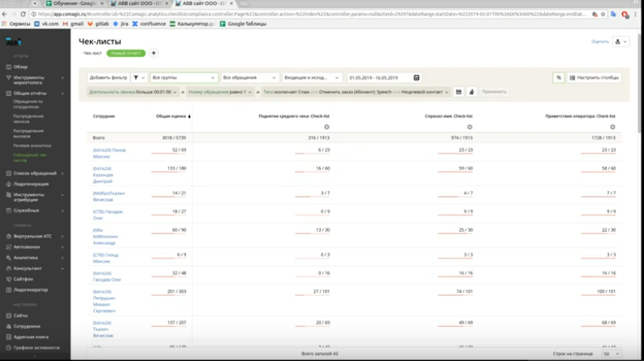The height and width of the screenshot is (361, 644).
Task: Collapse the sidebar with the bottom arrow
Action: pos(34,356)
